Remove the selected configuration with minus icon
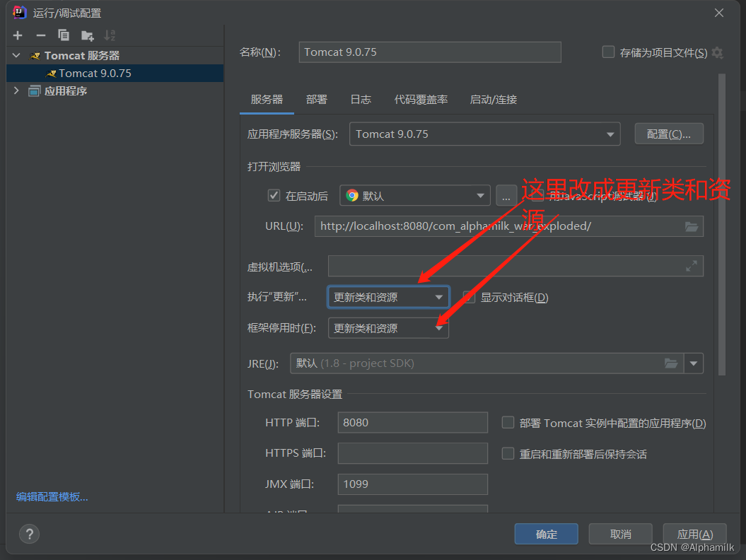This screenshot has height=560, width=746. point(41,35)
